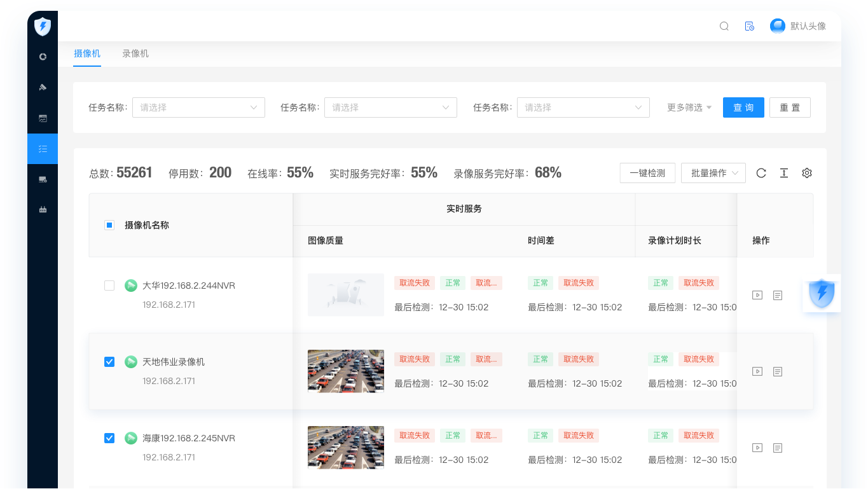The width and height of the screenshot is (868, 489).
Task: Open the monitor settings icon in sidebar
Action: tap(43, 179)
